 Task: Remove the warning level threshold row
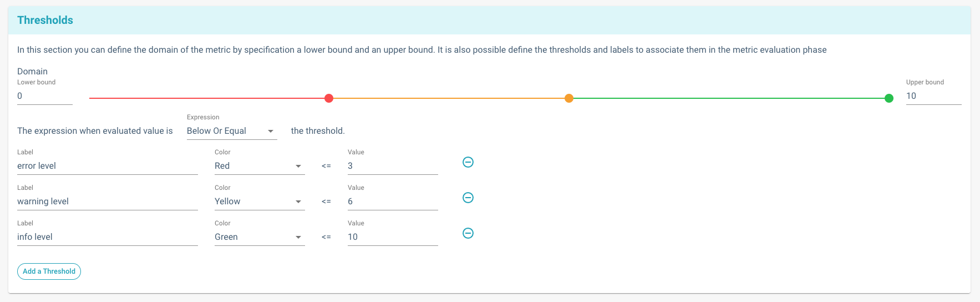coord(468,198)
